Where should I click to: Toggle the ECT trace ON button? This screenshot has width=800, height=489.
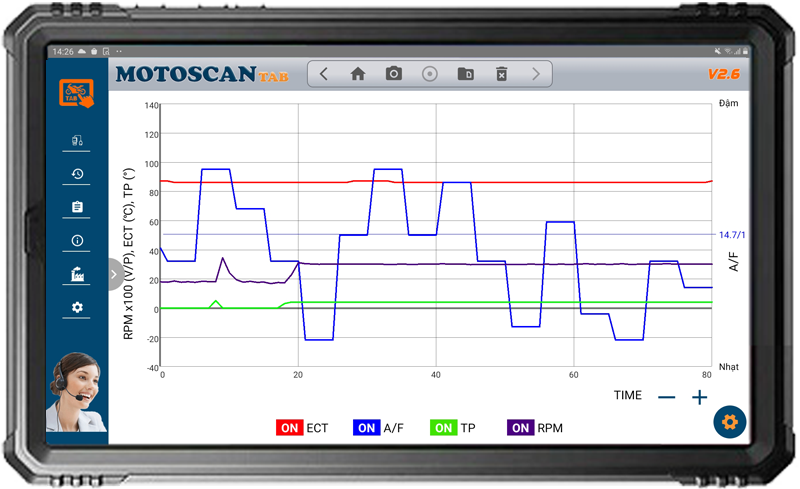289,428
